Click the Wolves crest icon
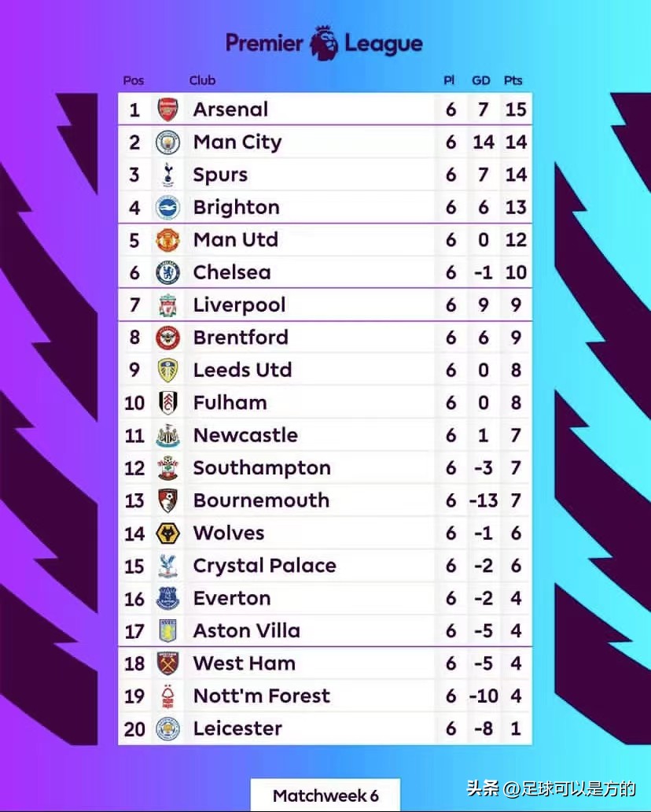 pyautogui.click(x=167, y=533)
